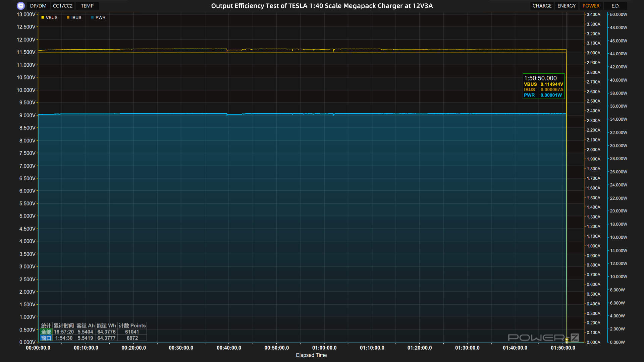Click points count 6872 cell
Image resolution: width=644 pixels, height=362 pixels.
point(132,338)
